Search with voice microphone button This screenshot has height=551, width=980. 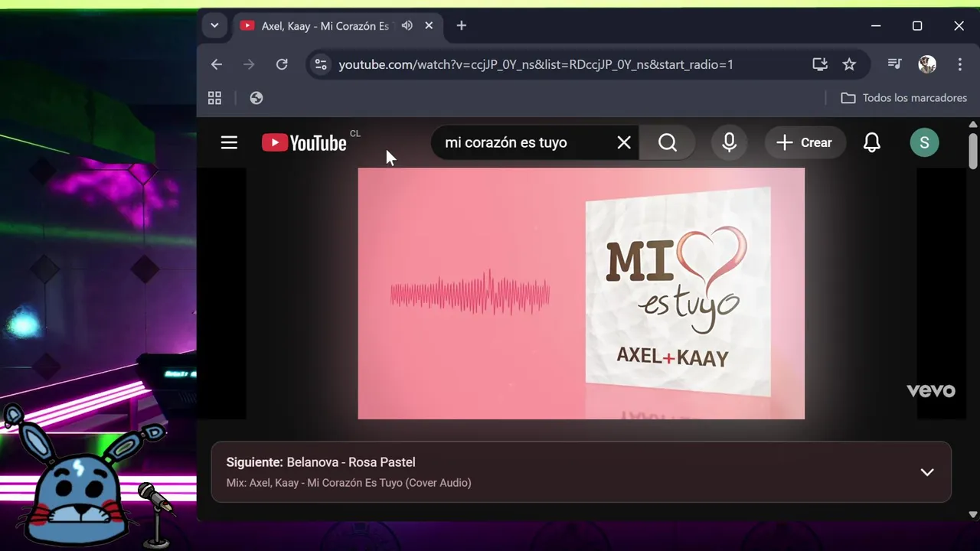(x=729, y=142)
